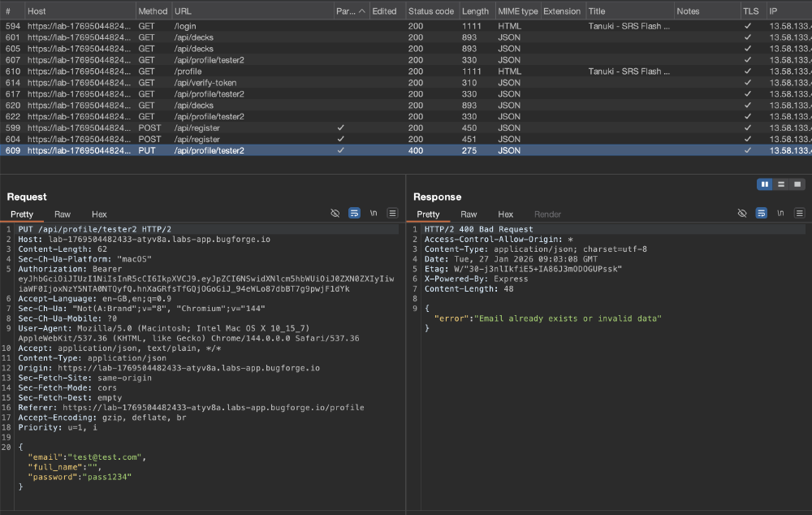Sort table by Status code column
Viewport: 812px width, 515px height.
431,11
